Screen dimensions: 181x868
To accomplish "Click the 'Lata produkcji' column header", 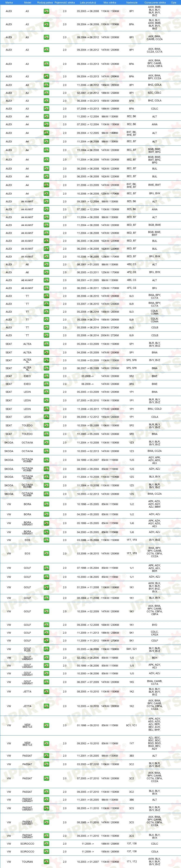I will [x=88, y=2].
